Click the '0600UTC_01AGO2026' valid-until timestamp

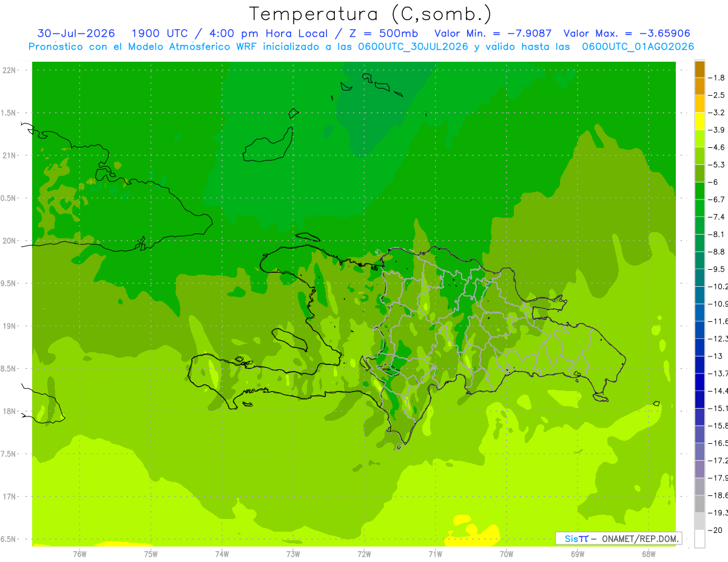(x=638, y=47)
